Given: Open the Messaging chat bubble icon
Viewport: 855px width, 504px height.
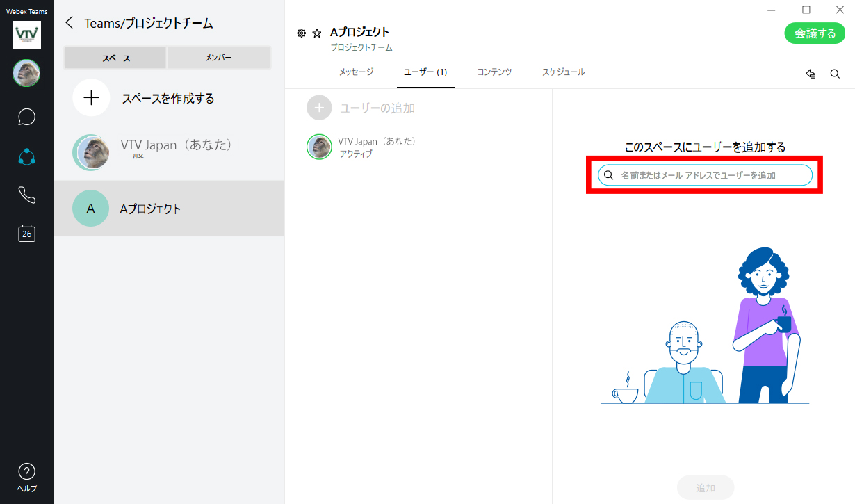Looking at the screenshot, I should (x=26, y=116).
